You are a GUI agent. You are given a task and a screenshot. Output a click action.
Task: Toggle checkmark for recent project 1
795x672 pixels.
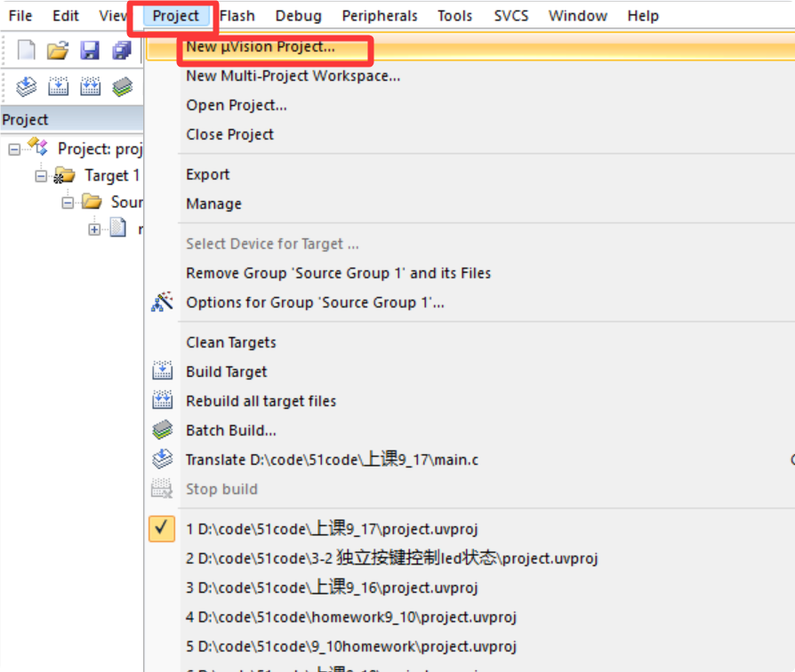[x=162, y=529]
